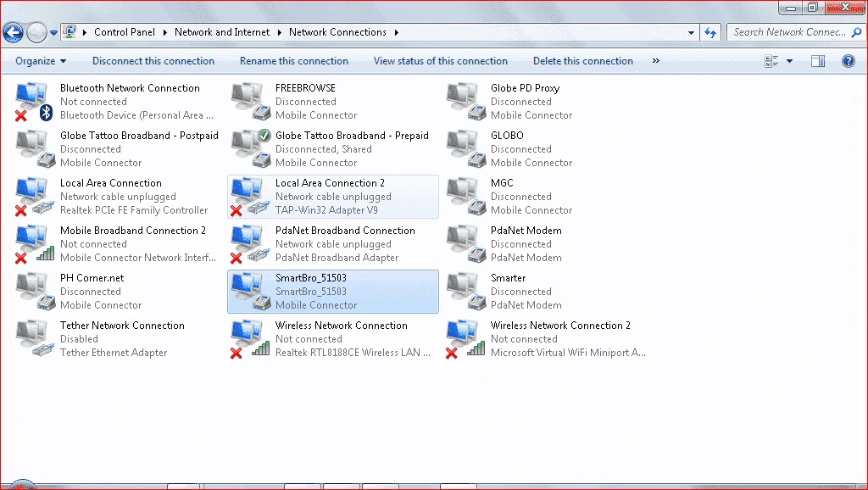Click the Change your view icon

pyautogui.click(x=771, y=61)
